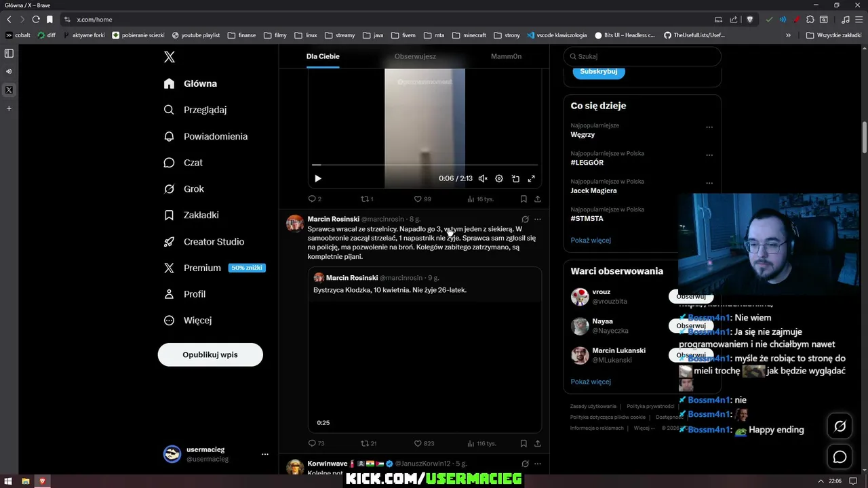Add item with plus in Brave sidebar

(9, 108)
